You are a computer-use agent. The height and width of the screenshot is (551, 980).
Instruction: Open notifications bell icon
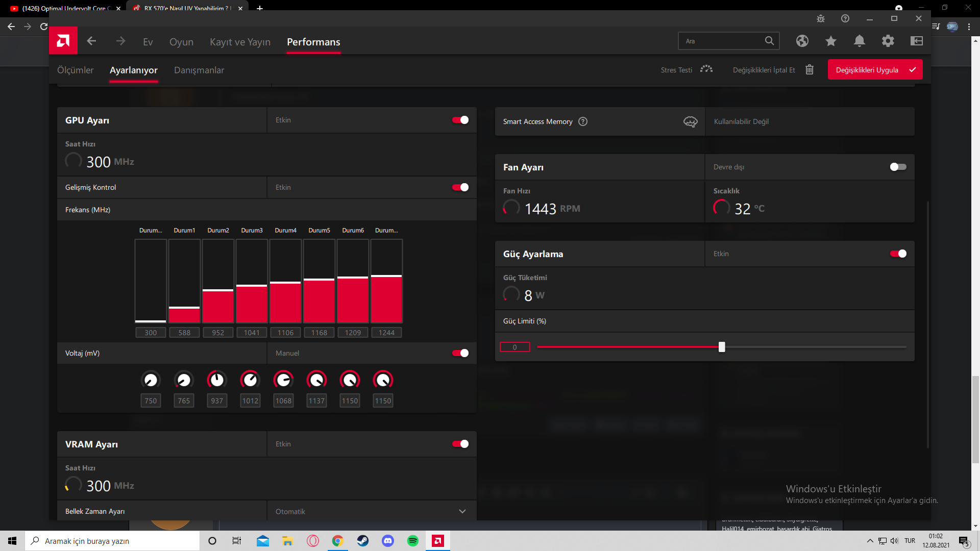[859, 41]
